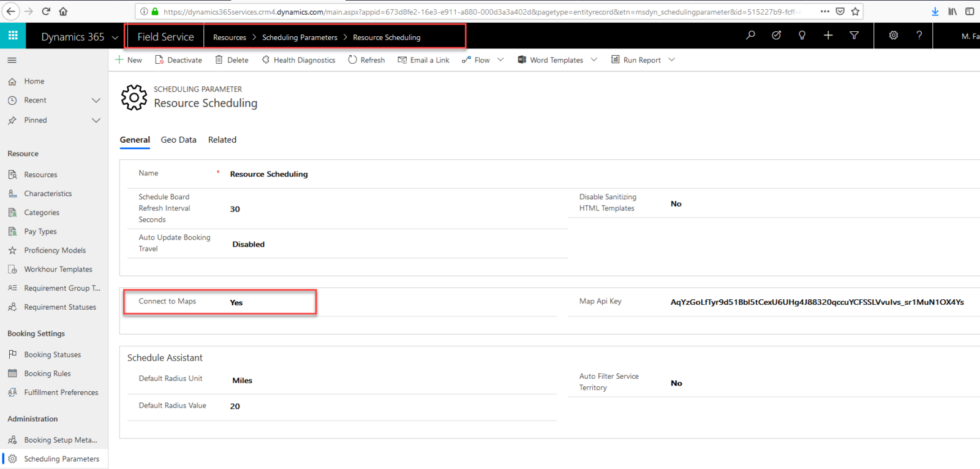Open the app launcher waffle icon
This screenshot has width=980, height=469.
click(x=13, y=36)
